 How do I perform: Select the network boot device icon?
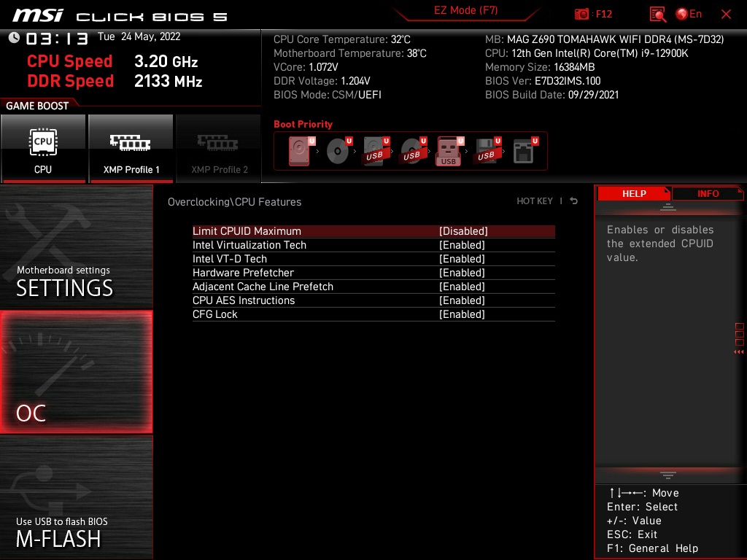[x=525, y=151]
